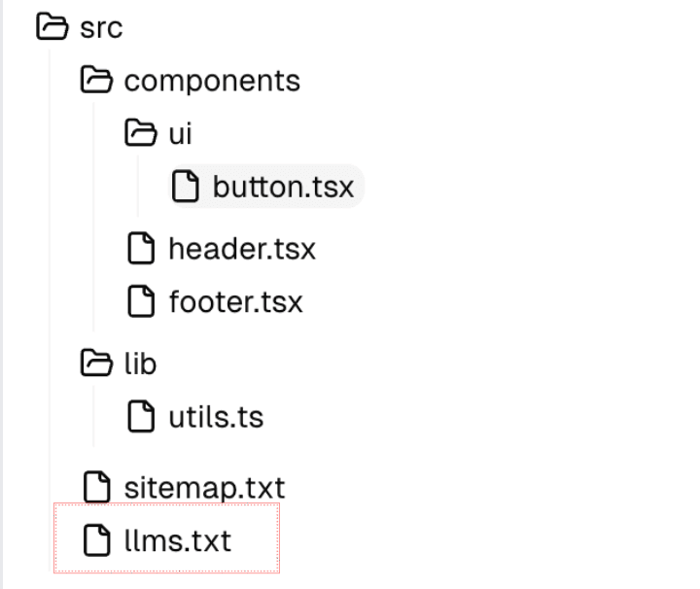This screenshot has height=589, width=700.
Task: Click the file icon beside sitemap.txt
Action: point(96,486)
